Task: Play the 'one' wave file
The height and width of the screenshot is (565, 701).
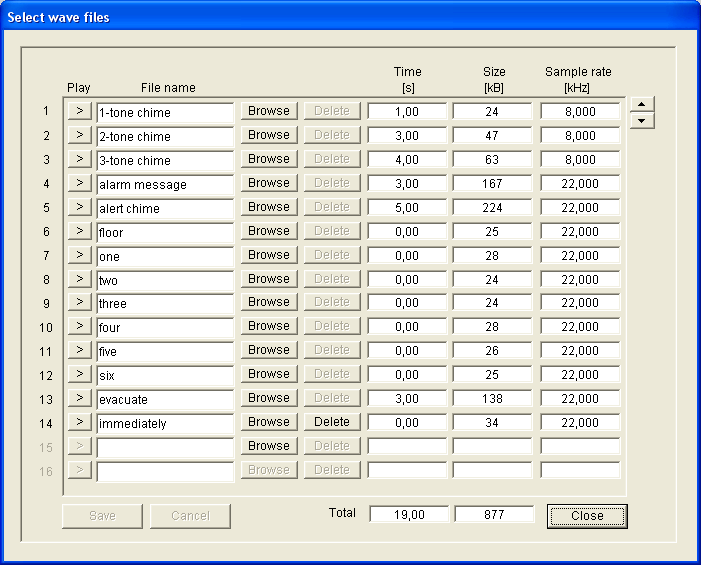Action: tap(80, 255)
